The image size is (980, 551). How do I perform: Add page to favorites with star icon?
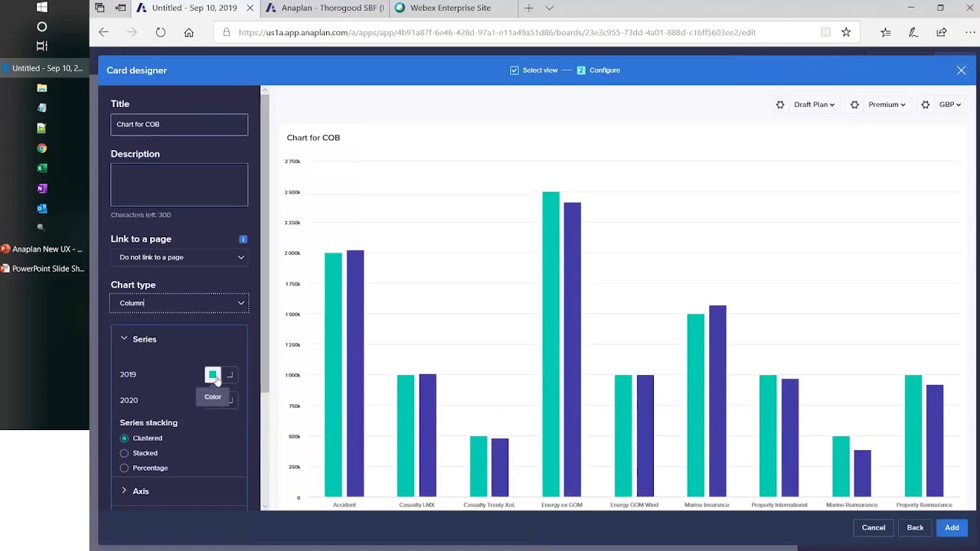tap(846, 32)
